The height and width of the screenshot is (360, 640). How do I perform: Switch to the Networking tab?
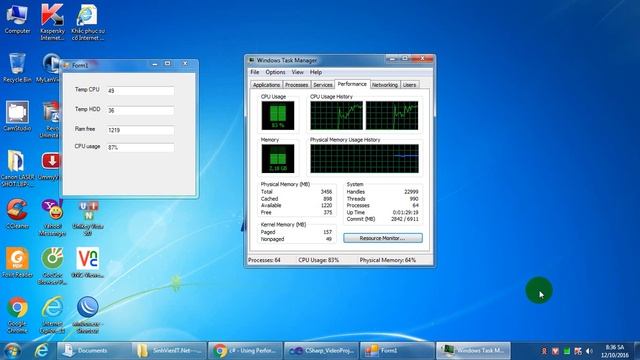tap(384, 85)
